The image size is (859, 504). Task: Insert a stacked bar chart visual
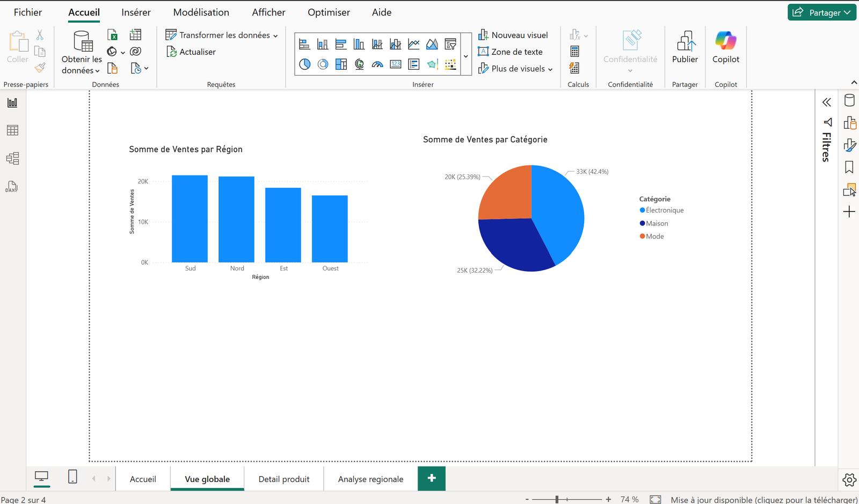(x=304, y=44)
